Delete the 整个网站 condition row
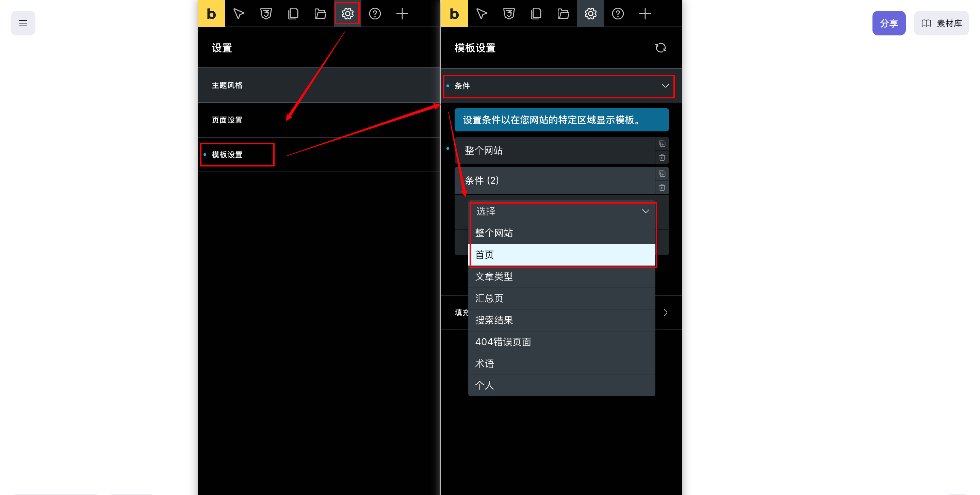Screen dimensions: 980x495 (x=662, y=158)
